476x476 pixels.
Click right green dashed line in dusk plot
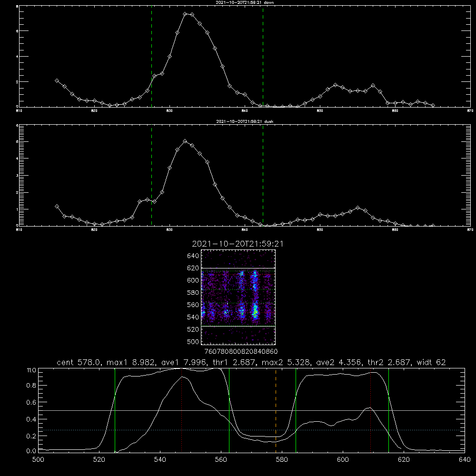(263, 175)
